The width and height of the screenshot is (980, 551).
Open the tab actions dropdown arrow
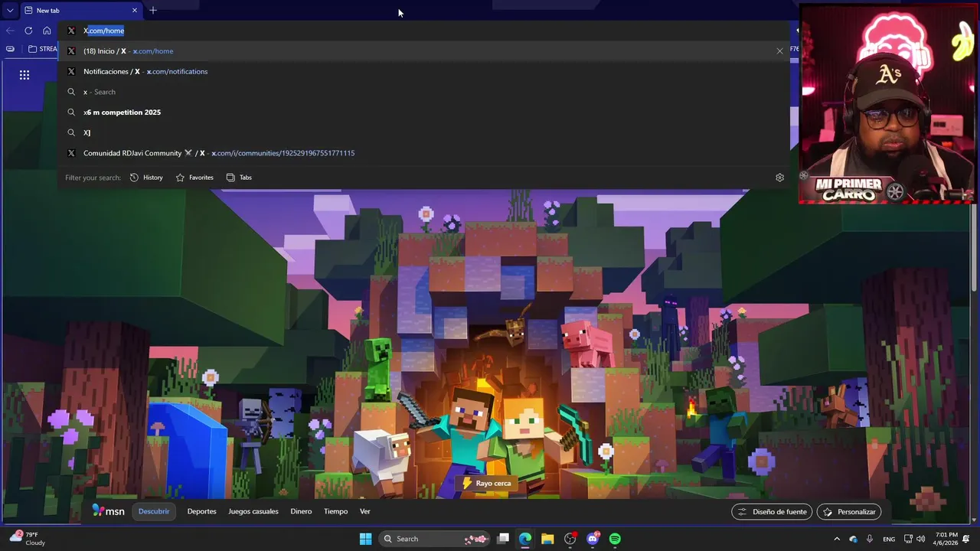[x=10, y=11]
